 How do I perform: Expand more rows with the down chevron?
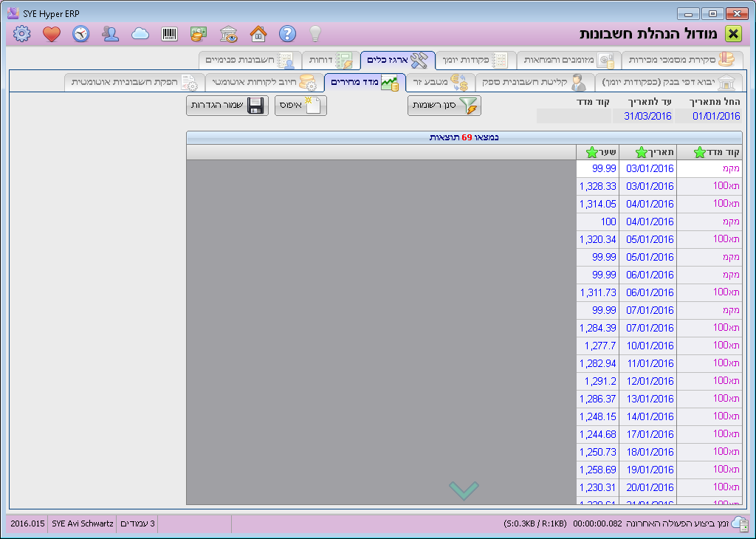click(464, 490)
